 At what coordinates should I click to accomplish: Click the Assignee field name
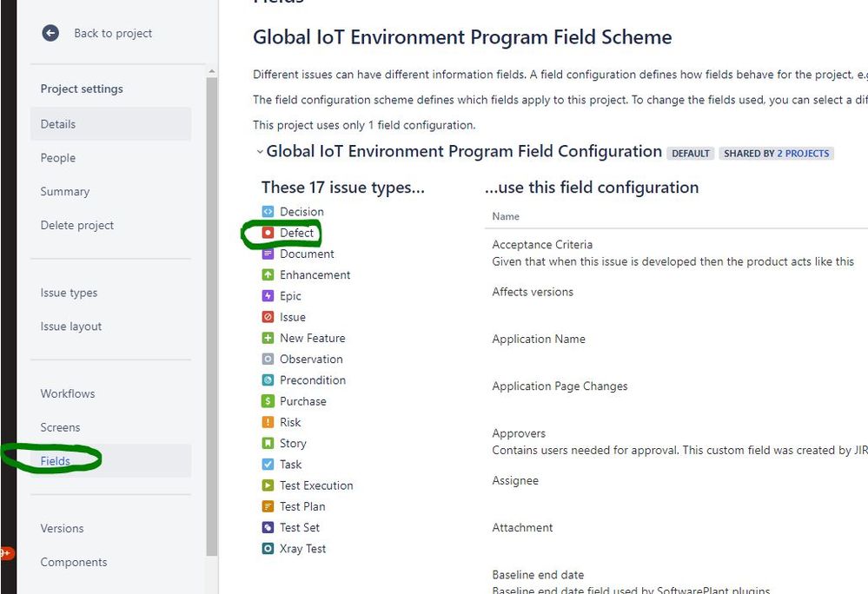pyautogui.click(x=515, y=480)
